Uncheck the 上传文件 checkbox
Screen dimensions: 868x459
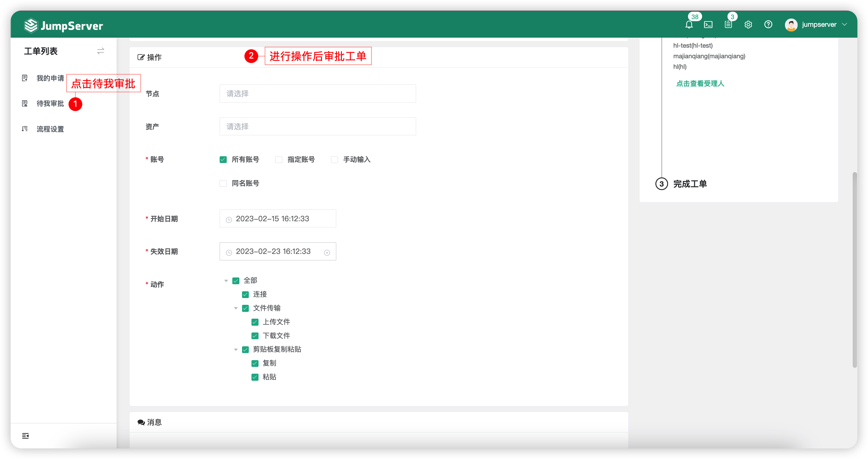pyautogui.click(x=255, y=322)
